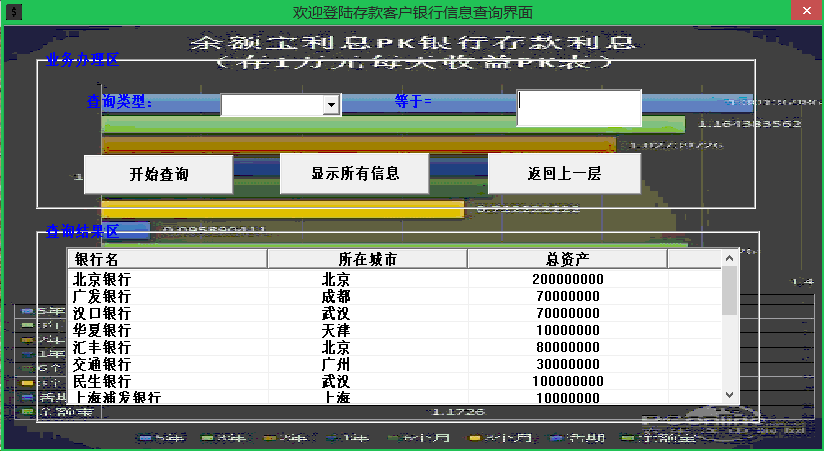Select the 广发银行 row
Viewport: 824px width, 451px height.
395,296
